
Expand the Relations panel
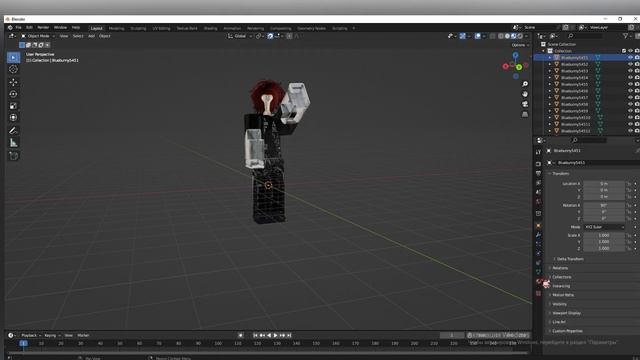[560, 268]
